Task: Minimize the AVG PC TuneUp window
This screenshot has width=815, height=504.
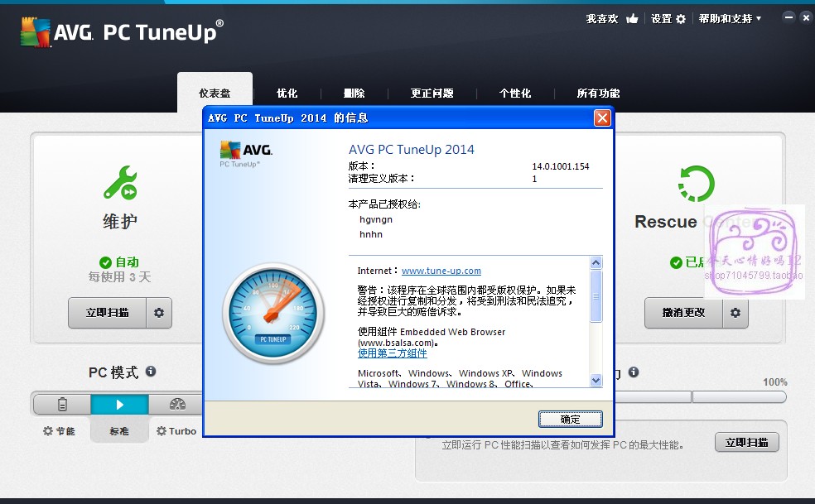Action: point(788,17)
